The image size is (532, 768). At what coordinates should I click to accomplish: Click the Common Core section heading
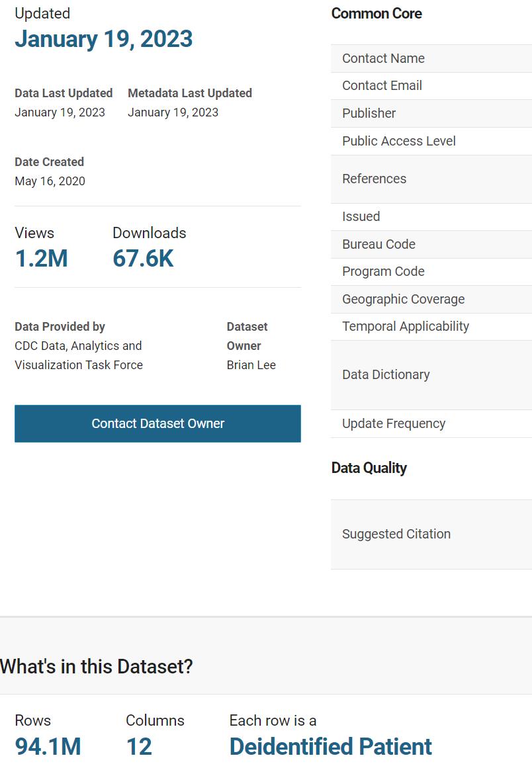click(x=376, y=13)
